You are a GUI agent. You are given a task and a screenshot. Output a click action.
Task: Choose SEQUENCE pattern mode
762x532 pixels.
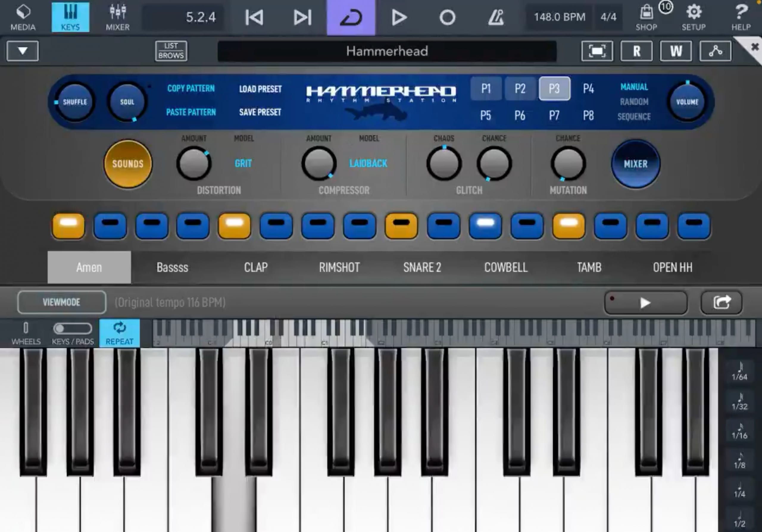point(634,116)
